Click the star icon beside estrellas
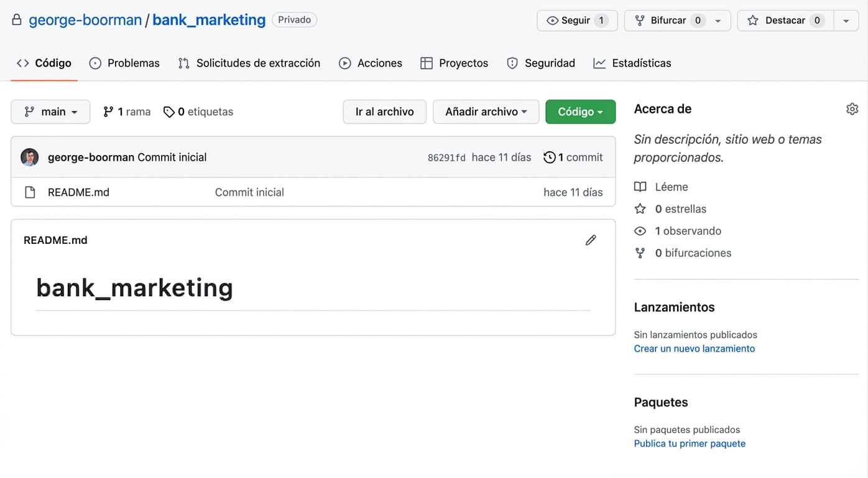Screen dimensions: 868x478 640,209
